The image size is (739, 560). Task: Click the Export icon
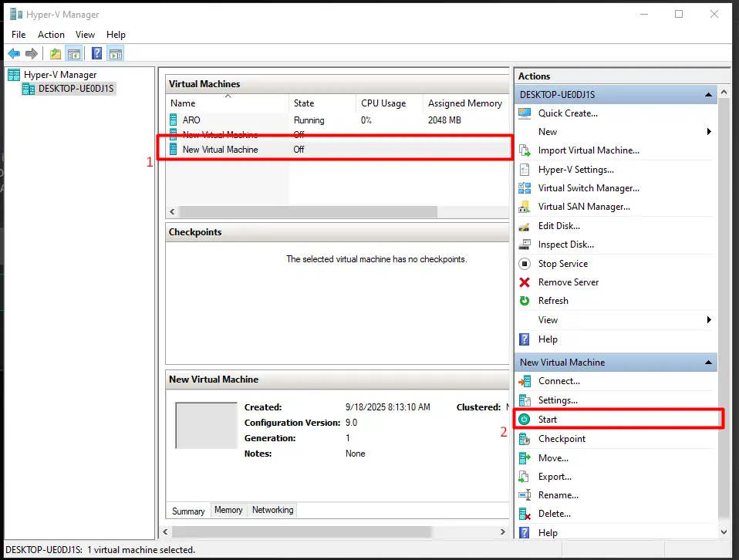click(x=524, y=477)
